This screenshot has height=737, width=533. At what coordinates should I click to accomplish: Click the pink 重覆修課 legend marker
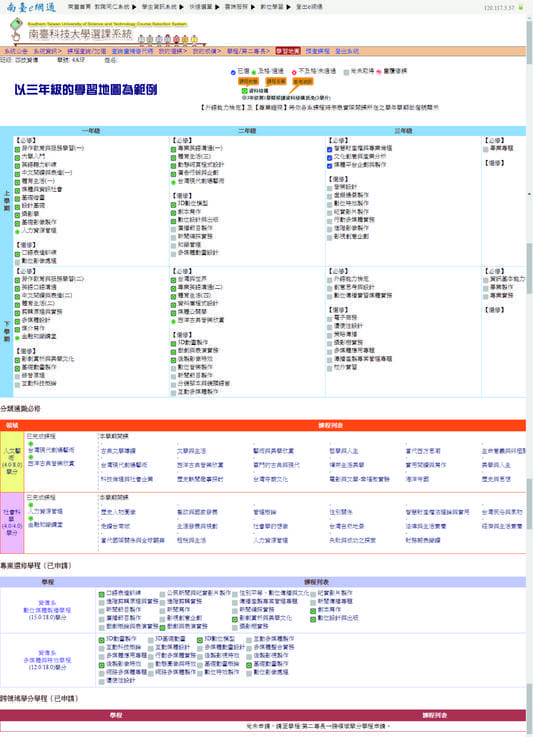[379, 72]
